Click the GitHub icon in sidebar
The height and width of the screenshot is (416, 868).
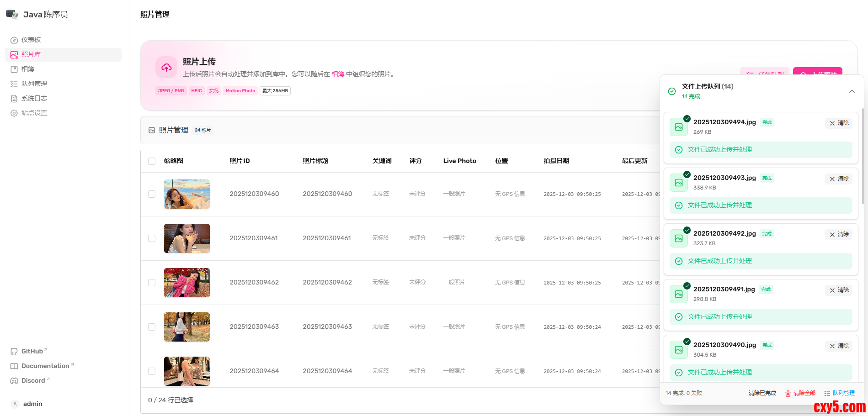point(14,352)
